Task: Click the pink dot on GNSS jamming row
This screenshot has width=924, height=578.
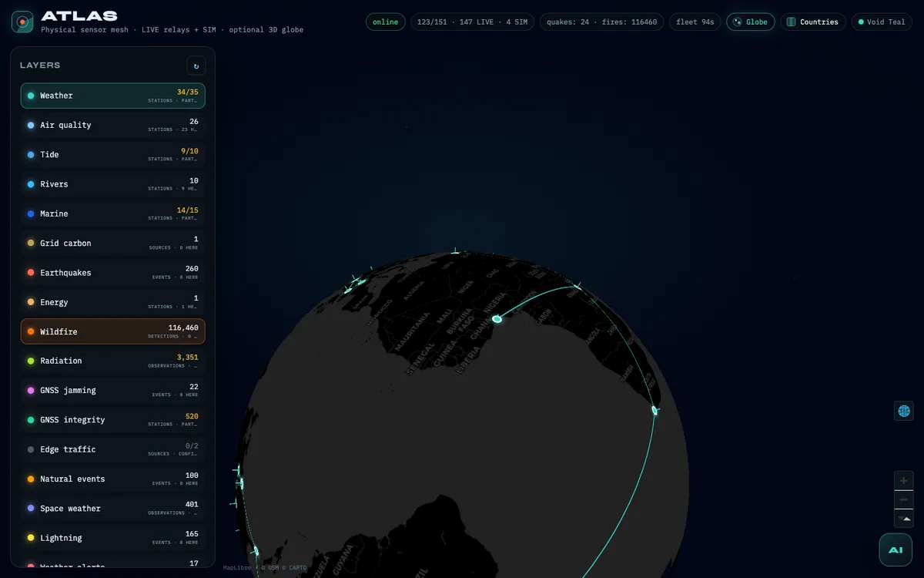Action: 31,391
